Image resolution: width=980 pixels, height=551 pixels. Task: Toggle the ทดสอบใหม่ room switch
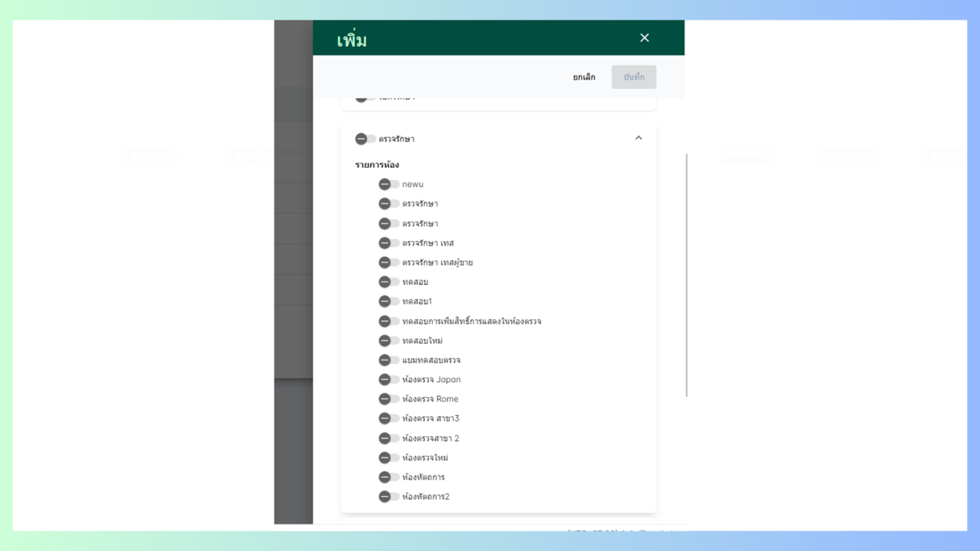click(388, 340)
